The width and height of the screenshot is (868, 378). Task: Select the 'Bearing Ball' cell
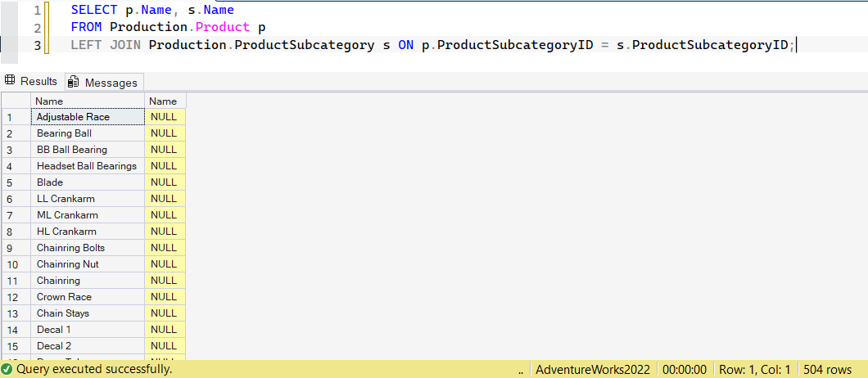point(88,133)
